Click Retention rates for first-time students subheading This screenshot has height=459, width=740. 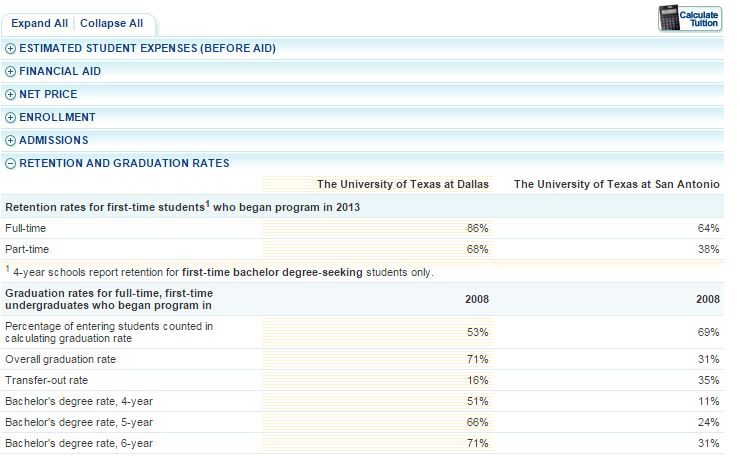pyautogui.click(x=182, y=207)
